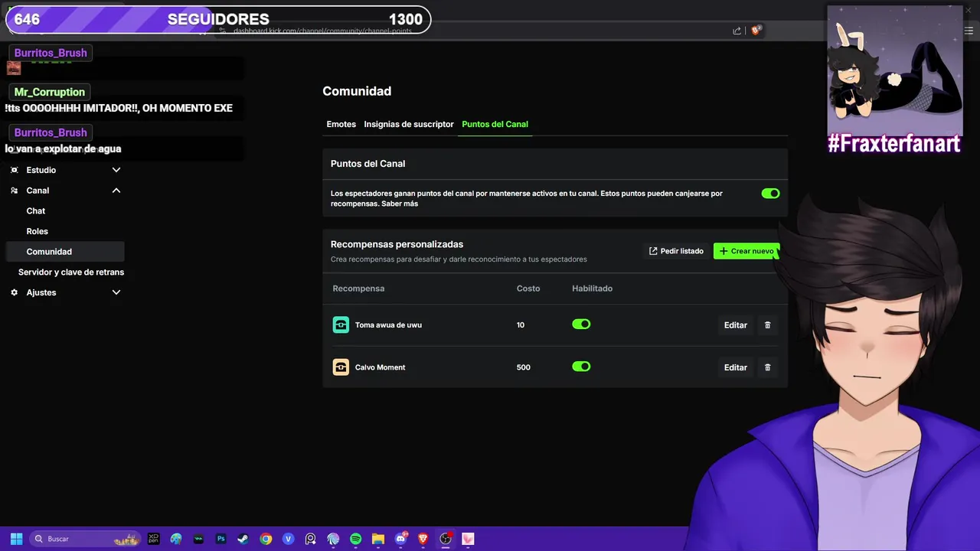Click the Ajustes gear icon in the sidebar
Viewport: 980px width, 551px height.
[14, 292]
